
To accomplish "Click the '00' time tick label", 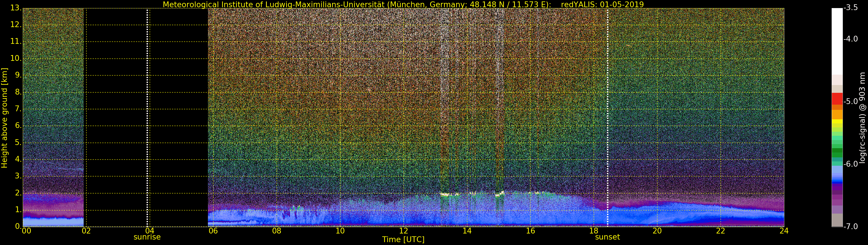I will click(26, 231).
